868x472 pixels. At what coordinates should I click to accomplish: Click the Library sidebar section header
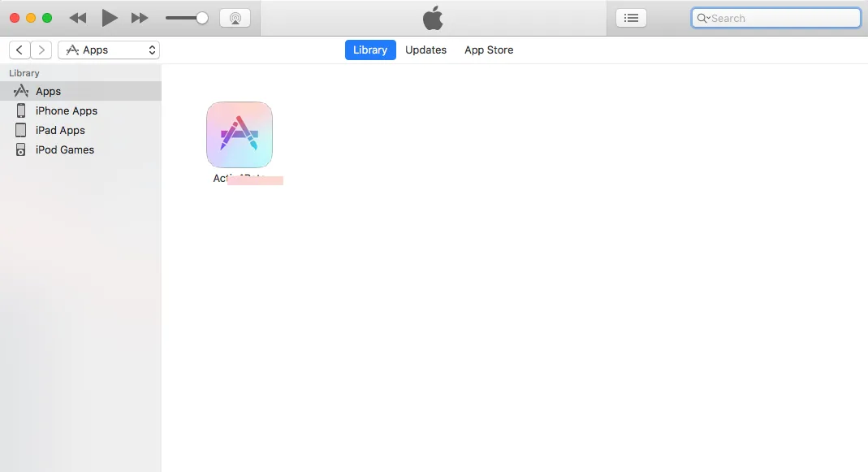click(24, 73)
